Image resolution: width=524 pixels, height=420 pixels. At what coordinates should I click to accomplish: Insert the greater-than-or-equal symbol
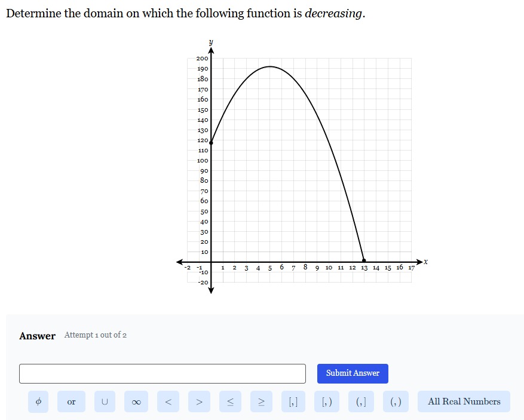261,401
